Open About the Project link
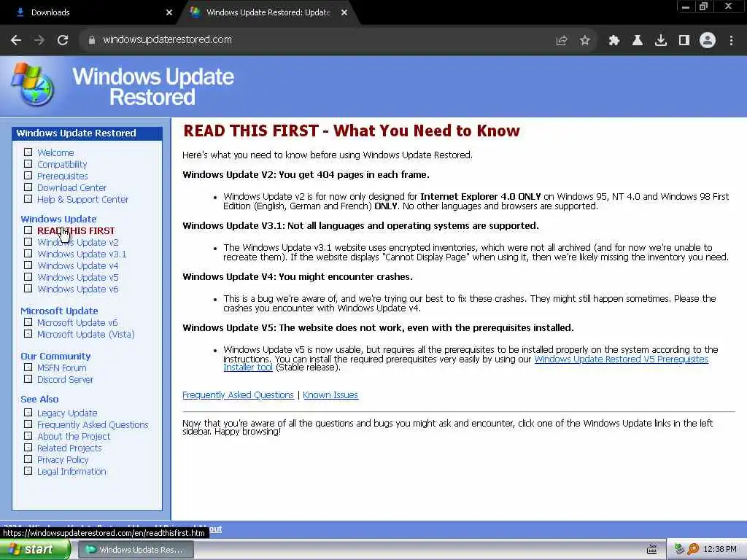Screen dimensions: 747x560 point(74,436)
